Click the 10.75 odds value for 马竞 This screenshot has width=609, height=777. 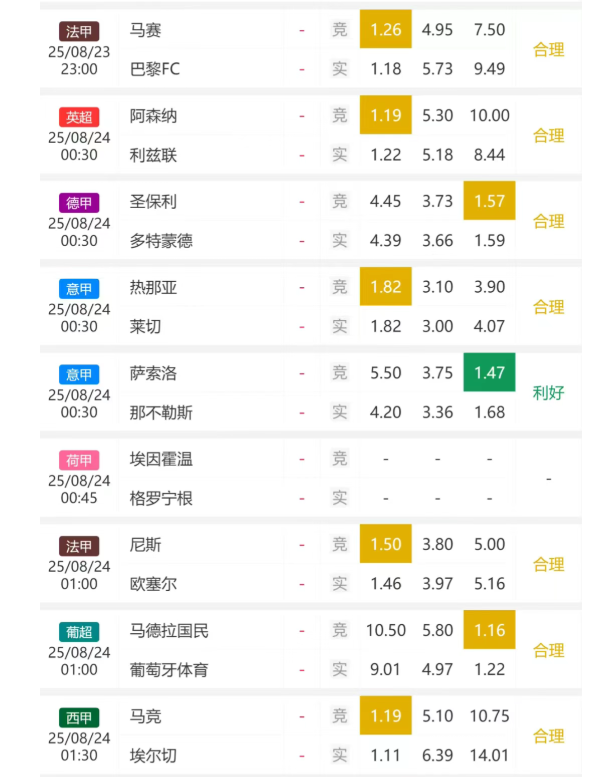[x=489, y=717]
